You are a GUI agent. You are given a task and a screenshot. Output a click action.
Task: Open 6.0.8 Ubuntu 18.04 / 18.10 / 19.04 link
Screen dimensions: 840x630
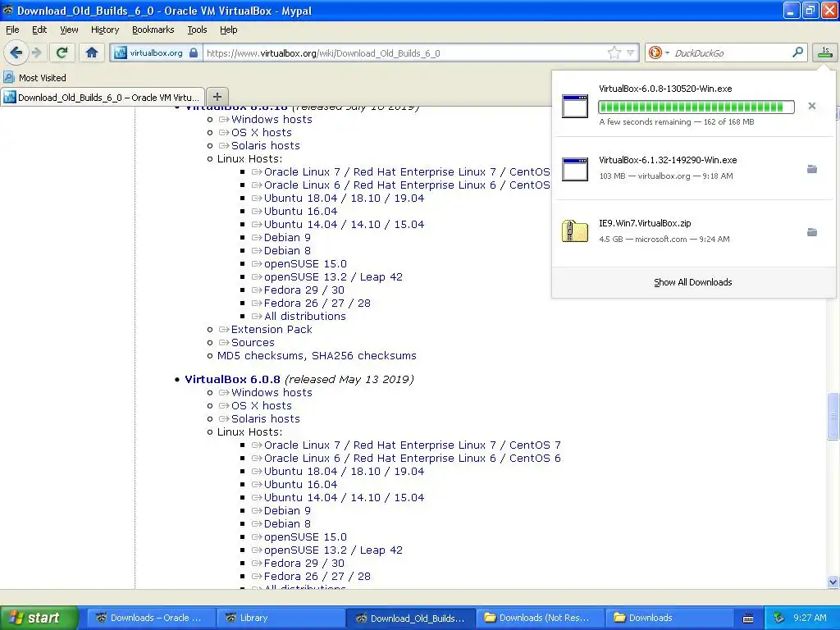[344, 472]
